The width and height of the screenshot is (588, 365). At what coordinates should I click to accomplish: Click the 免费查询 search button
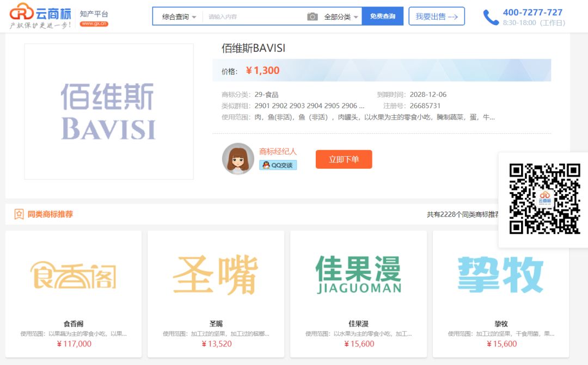(x=383, y=16)
